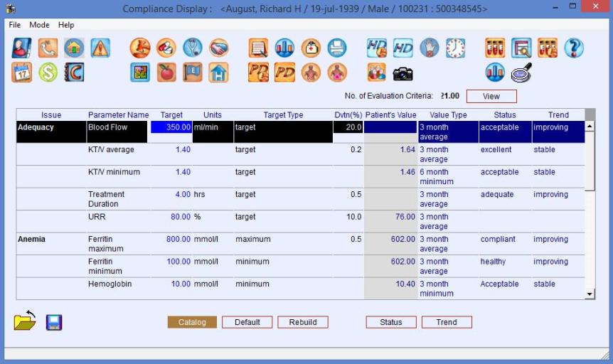Open the blue house H icon

(x=218, y=73)
